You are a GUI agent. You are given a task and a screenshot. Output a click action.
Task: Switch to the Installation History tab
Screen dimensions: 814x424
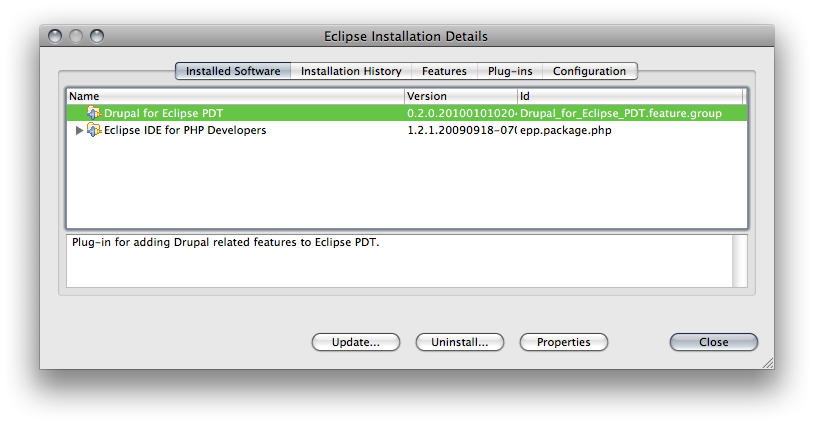pyautogui.click(x=351, y=71)
